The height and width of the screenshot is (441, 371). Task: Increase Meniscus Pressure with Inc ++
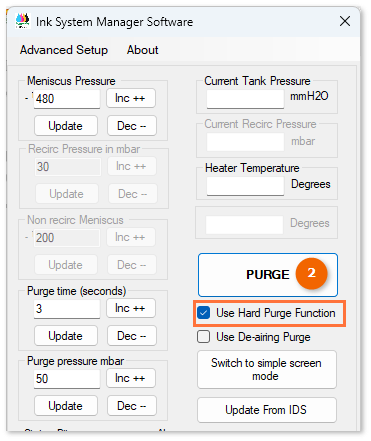131,98
